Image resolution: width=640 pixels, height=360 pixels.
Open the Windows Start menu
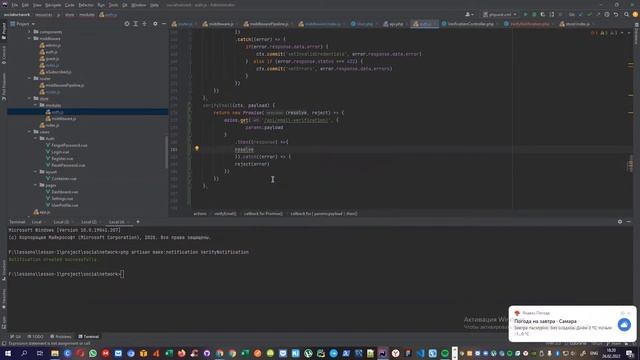(x=8, y=353)
